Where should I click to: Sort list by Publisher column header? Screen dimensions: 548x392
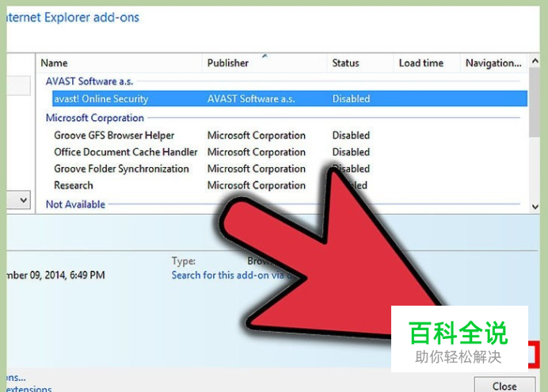264,63
